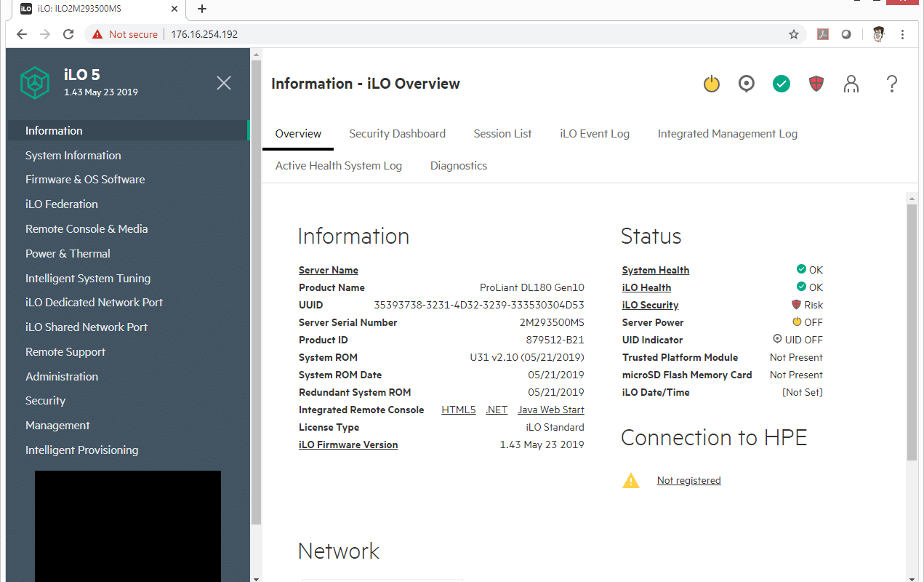Switch to the Diagnostics tab
924x582 pixels.
[459, 166]
